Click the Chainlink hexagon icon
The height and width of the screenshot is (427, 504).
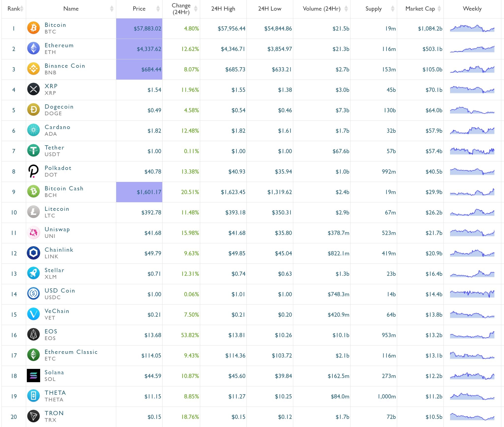click(x=33, y=253)
